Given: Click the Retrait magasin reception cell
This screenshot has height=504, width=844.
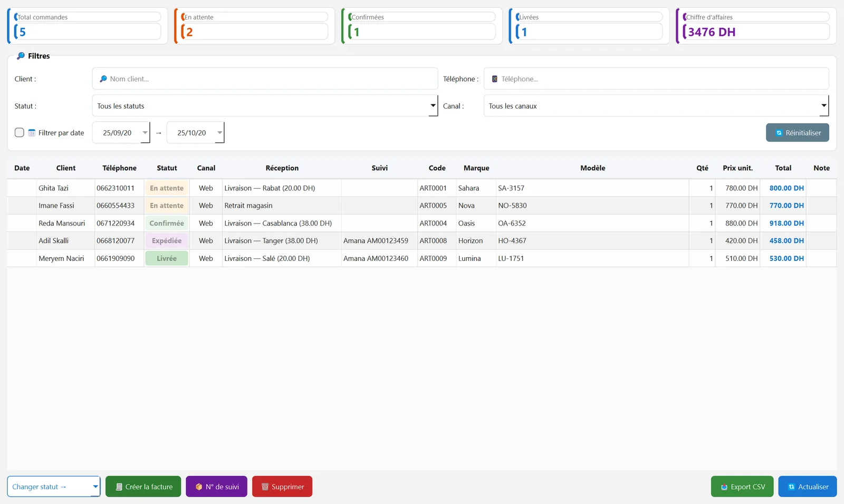Looking at the screenshot, I should (x=282, y=206).
